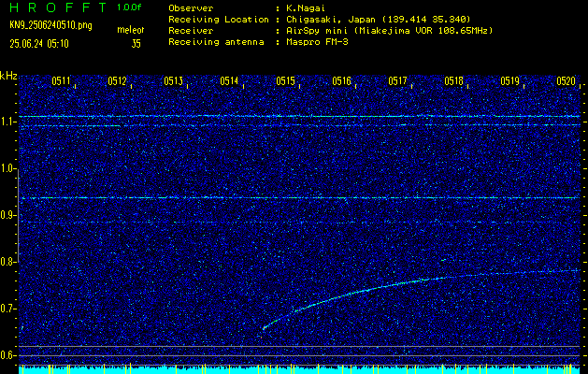
Task: Click the 0518 time marker
Action: (x=453, y=80)
